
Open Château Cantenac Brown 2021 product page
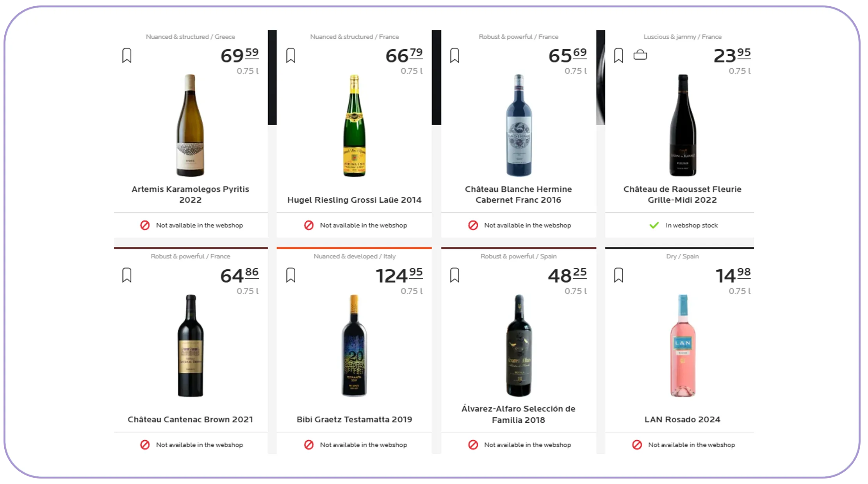(190, 419)
